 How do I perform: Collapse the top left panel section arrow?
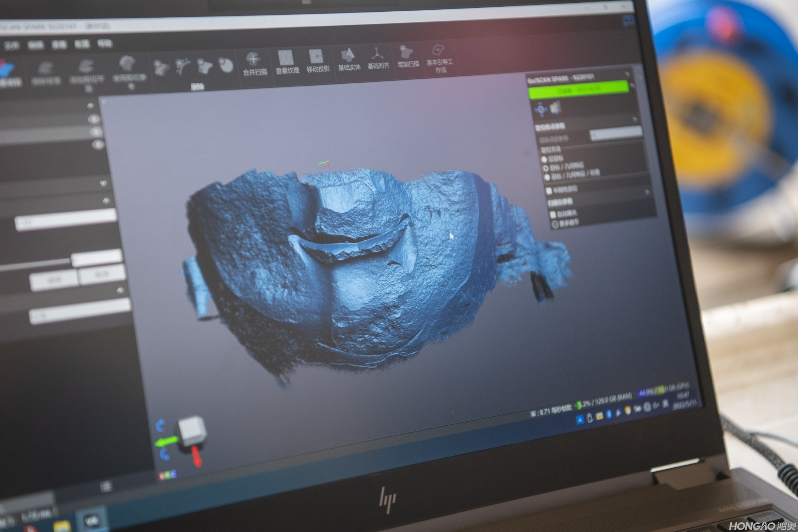coord(90,106)
